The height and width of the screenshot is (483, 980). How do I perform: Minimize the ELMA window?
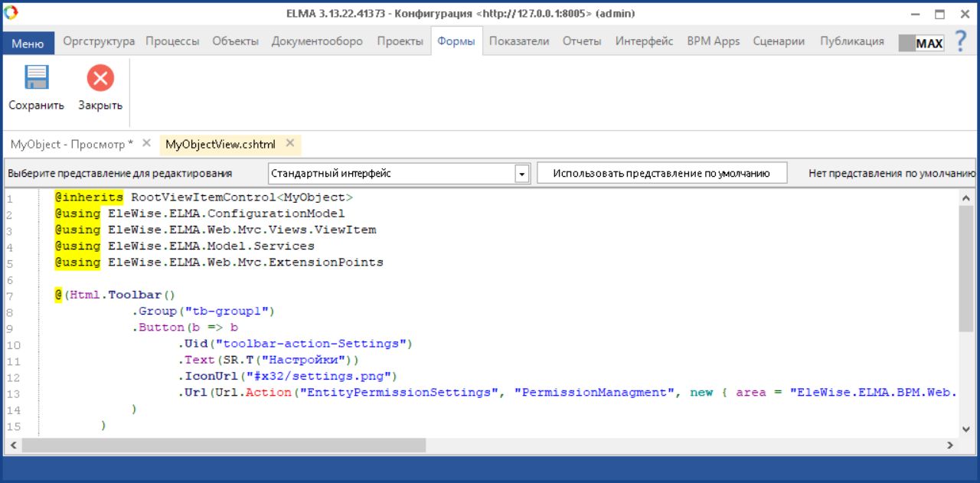[x=917, y=14]
